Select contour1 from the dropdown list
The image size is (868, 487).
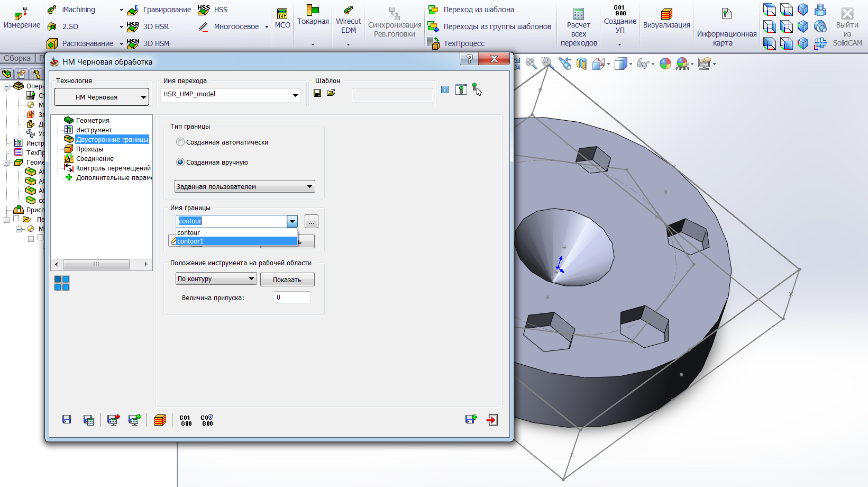[236, 241]
